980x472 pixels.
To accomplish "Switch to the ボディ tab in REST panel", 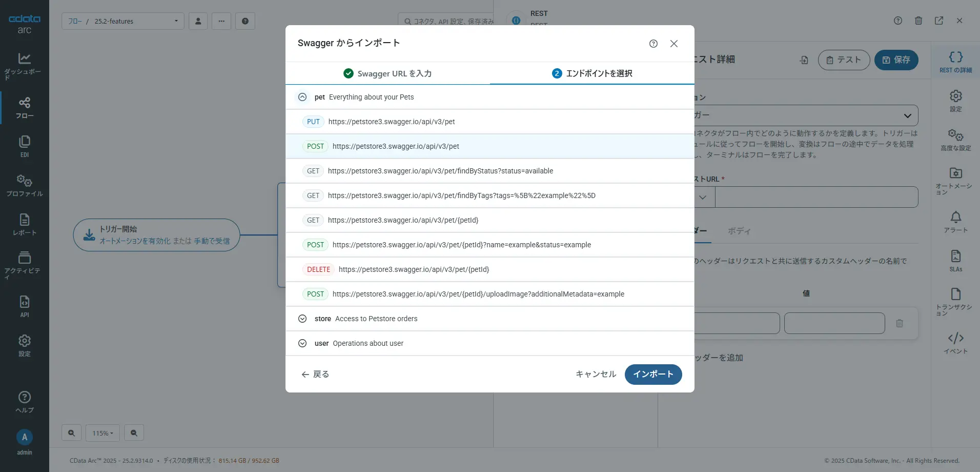I will tap(739, 231).
